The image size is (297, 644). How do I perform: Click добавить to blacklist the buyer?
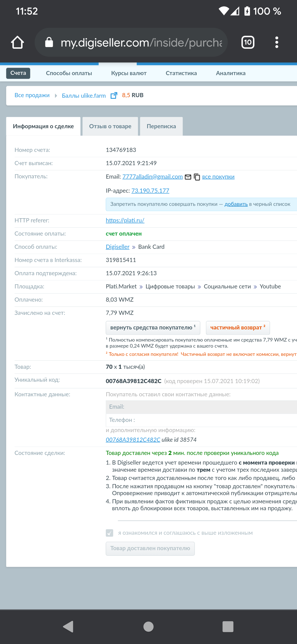coord(236,204)
